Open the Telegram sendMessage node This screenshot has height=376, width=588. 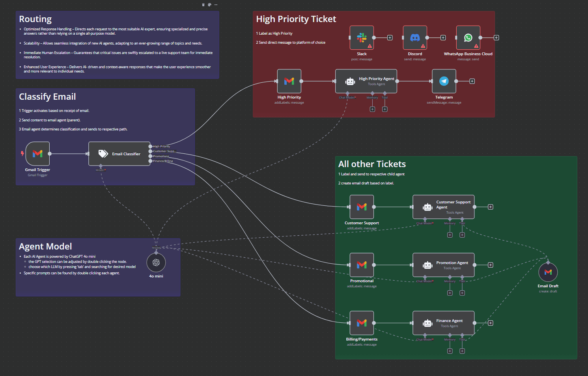pyautogui.click(x=444, y=81)
